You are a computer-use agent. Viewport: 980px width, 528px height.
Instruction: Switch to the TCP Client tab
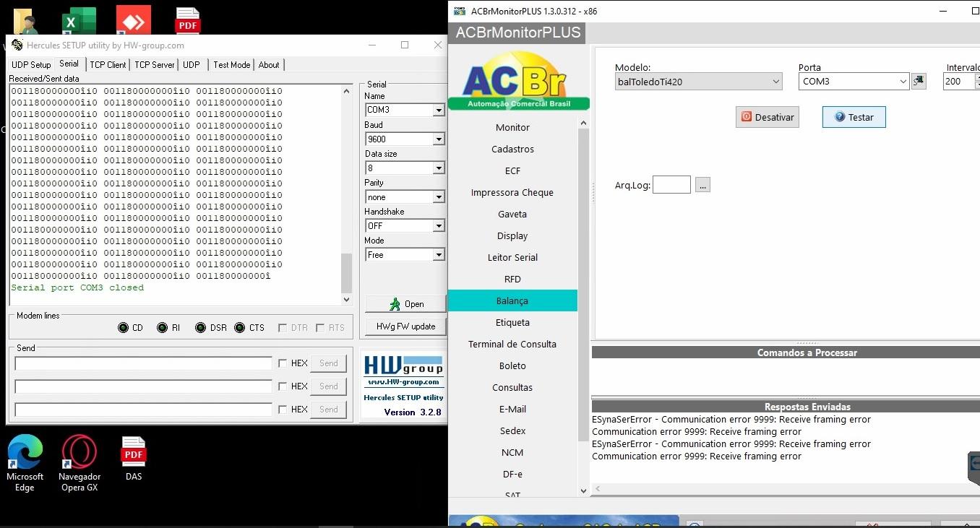coord(108,65)
